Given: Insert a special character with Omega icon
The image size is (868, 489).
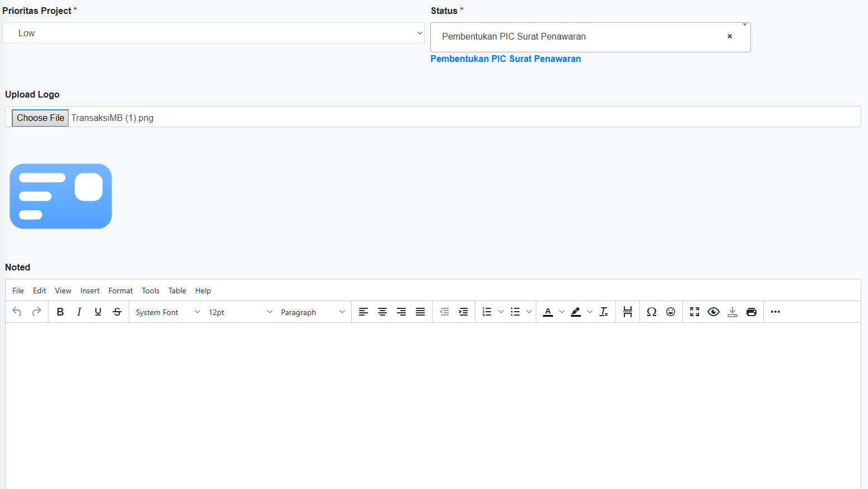Looking at the screenshot, I should pos(651,312).
